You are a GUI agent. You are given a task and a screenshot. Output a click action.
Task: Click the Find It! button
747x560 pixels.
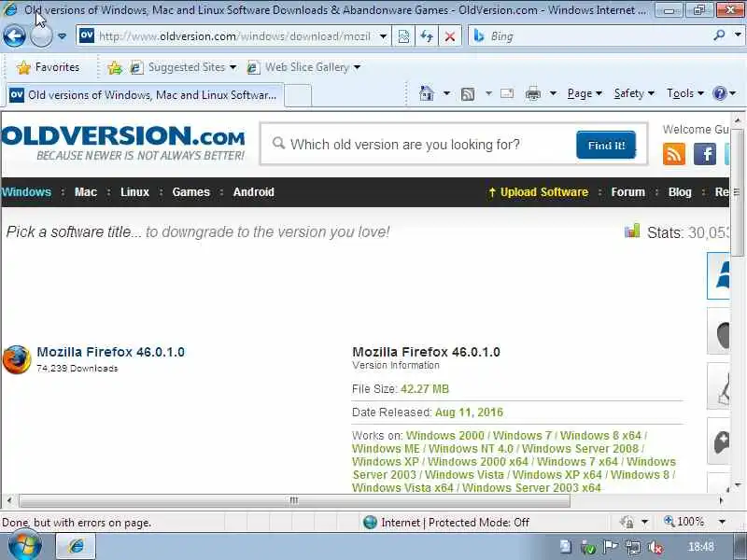[x=605, y=145]
